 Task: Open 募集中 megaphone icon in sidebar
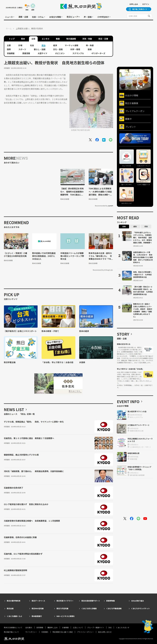pos(121,119)
